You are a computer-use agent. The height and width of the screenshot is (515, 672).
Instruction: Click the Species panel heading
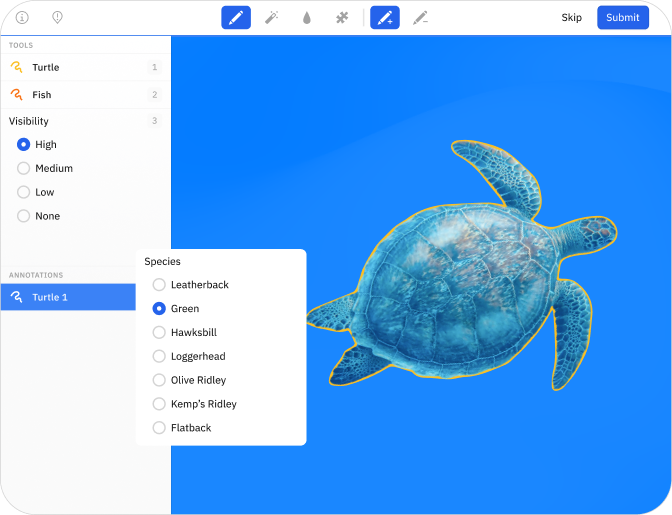click(x=162, y=261)
